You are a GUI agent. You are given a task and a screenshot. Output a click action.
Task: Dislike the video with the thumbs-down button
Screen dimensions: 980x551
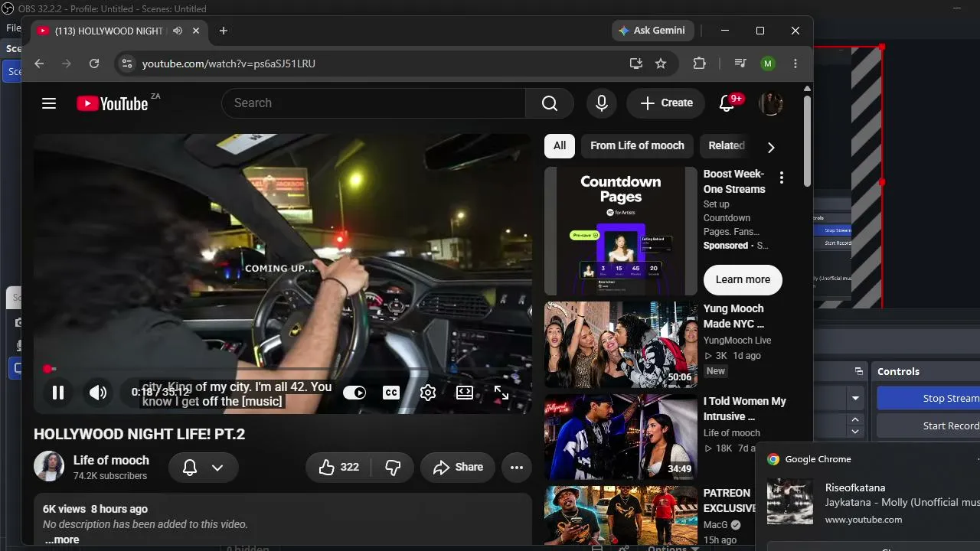coord(393,468)
